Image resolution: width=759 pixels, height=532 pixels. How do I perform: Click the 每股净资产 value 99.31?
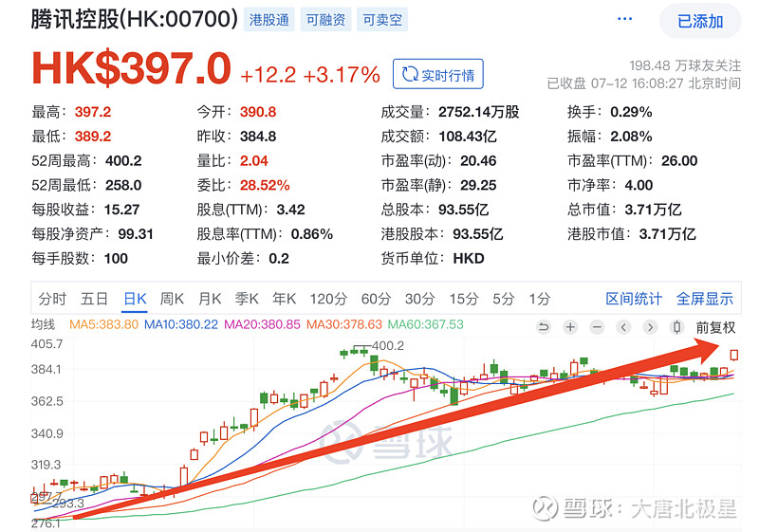coord(136,234)
